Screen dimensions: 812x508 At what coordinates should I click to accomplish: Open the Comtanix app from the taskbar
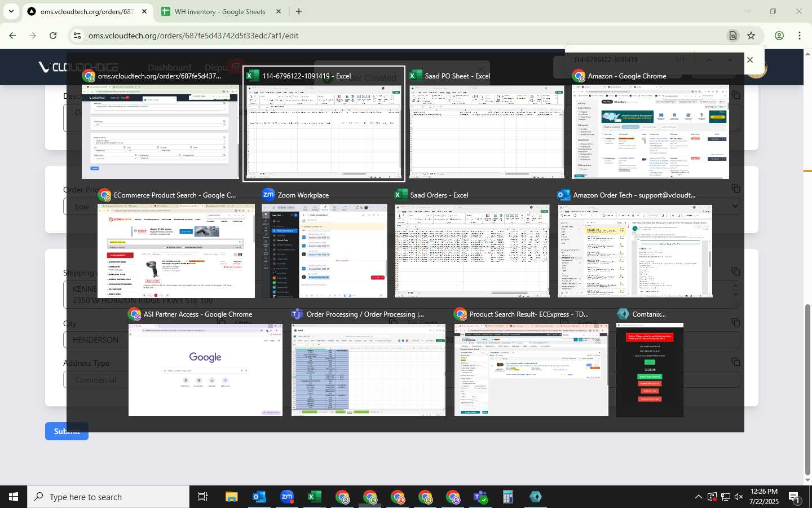pyautogui.click(x=536, y=497)
